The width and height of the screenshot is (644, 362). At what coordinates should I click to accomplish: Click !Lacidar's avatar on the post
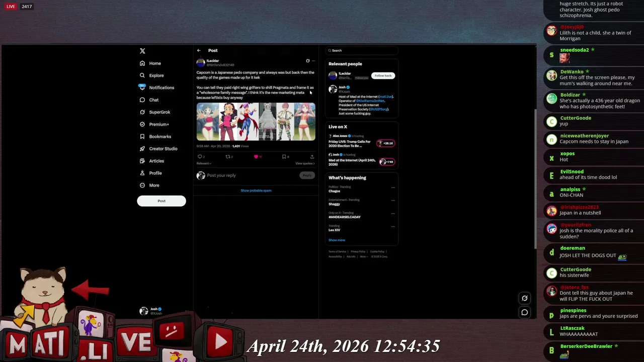pyautogui.click(x=201, y=63)
